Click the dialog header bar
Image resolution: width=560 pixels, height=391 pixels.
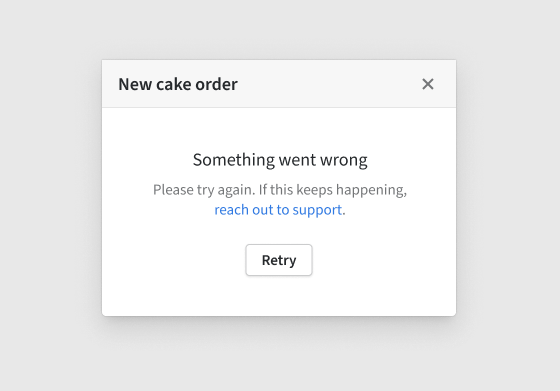tap(279, 84)
